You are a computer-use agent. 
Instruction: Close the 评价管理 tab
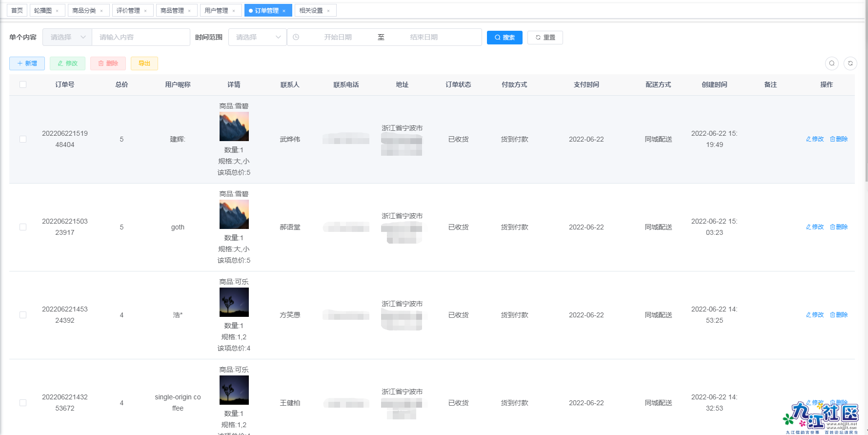point(145,11)
